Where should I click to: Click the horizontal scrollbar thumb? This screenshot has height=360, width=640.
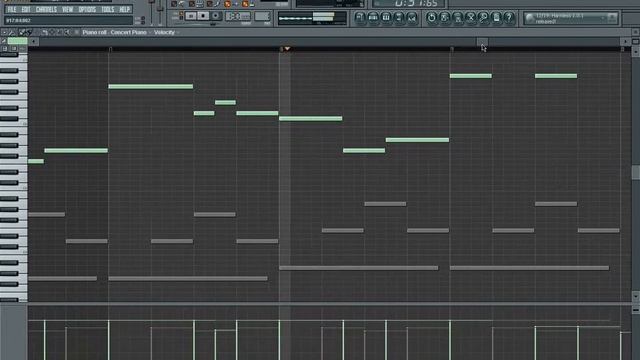(x=482, y=41)
